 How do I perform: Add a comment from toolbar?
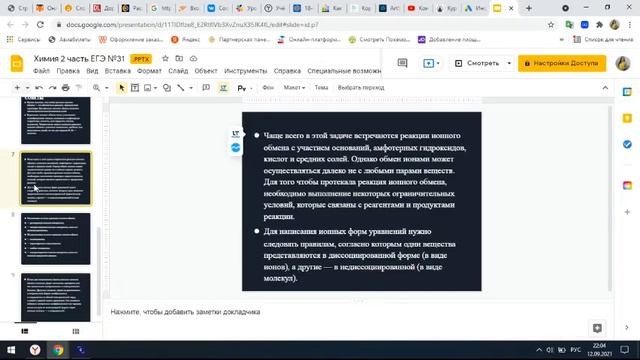pos(206,88)
